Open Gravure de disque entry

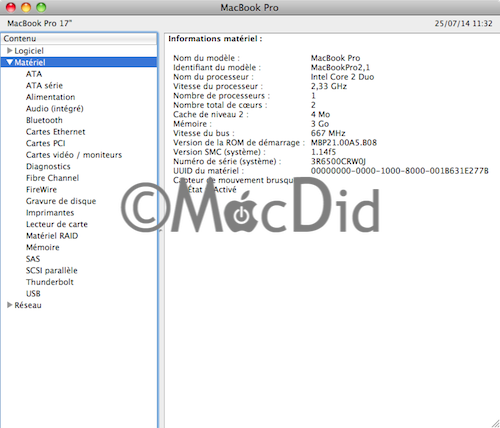pos(61,201)
